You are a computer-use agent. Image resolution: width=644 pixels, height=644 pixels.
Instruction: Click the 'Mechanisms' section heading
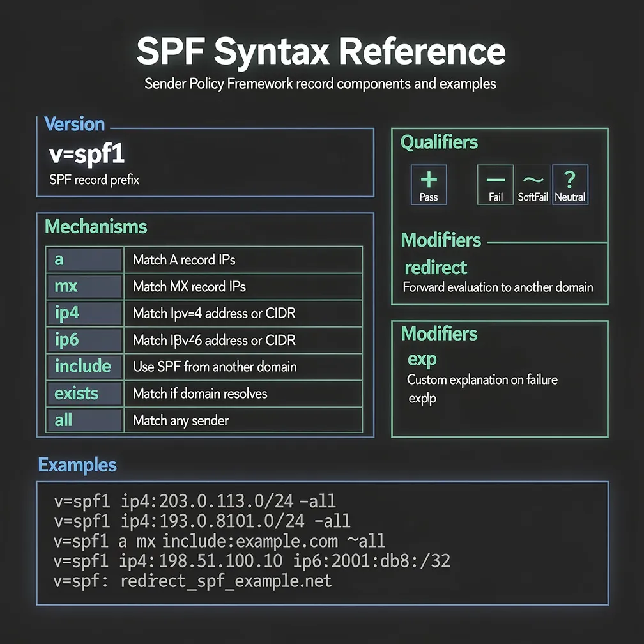click(96, 227)
